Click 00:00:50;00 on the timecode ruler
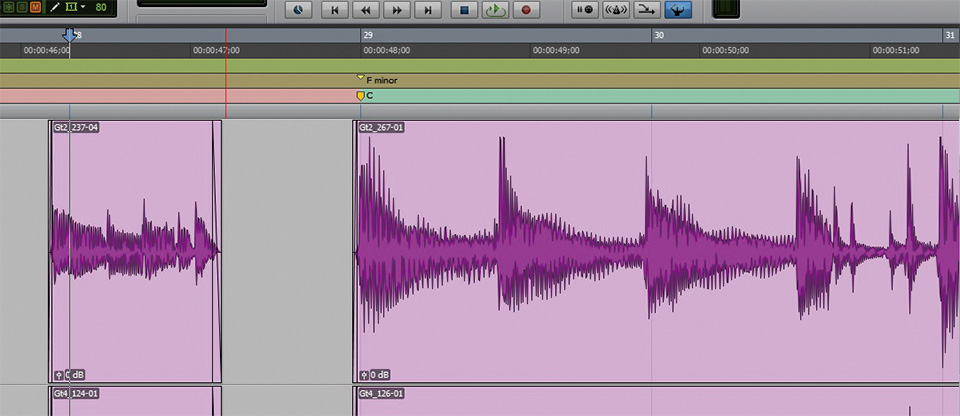Image resolution: width=960 pixels, height=416 pixels. 726,50
